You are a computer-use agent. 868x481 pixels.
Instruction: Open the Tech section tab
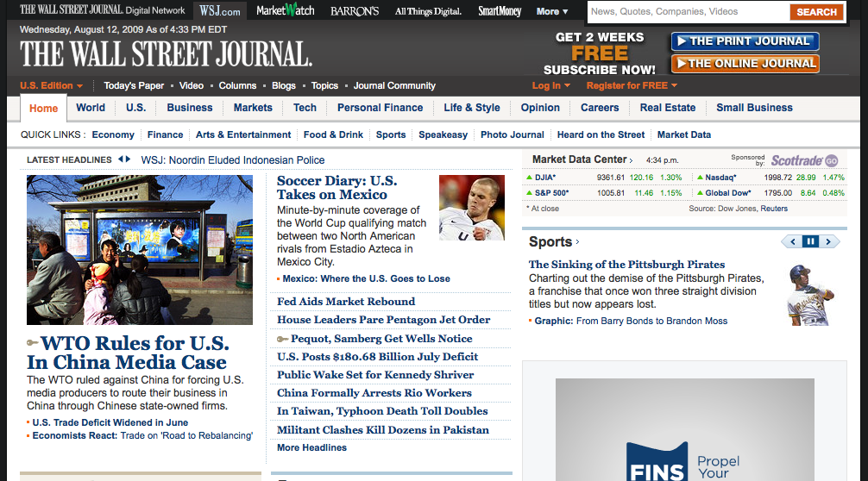point(305,108)
